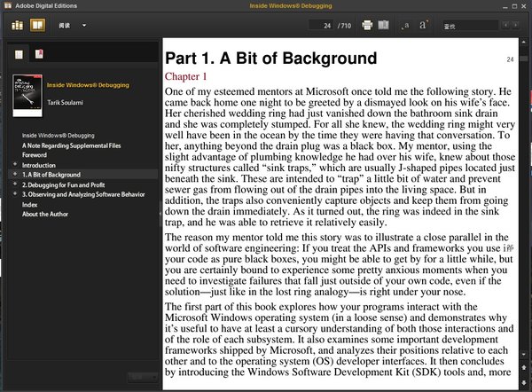Maximize the Adobe Digital Editions window
This screenshot has width=532, height=392.
(514, 6)
